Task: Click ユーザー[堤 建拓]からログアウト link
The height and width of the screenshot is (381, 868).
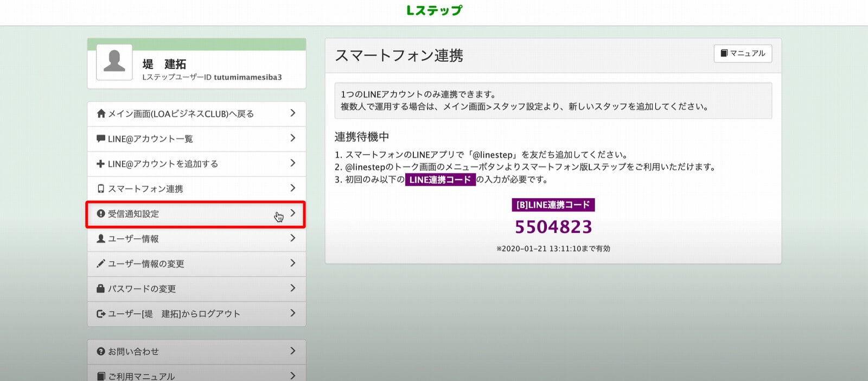Action: (196, 314)
